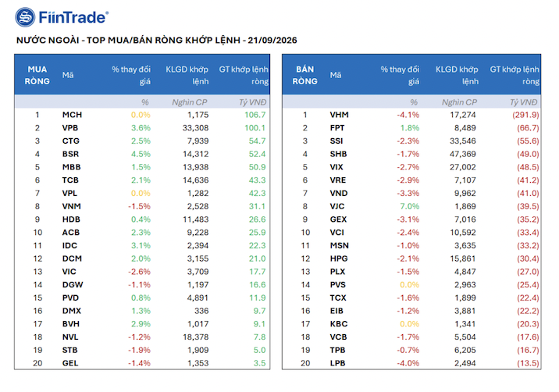Click on the MBB ticker

coord(71,167)
